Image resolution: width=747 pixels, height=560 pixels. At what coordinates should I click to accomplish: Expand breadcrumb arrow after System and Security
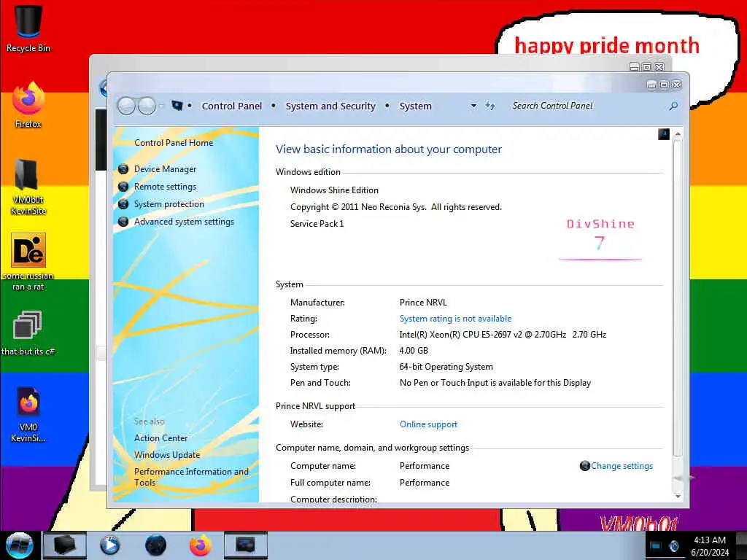[x=387, y=106]
